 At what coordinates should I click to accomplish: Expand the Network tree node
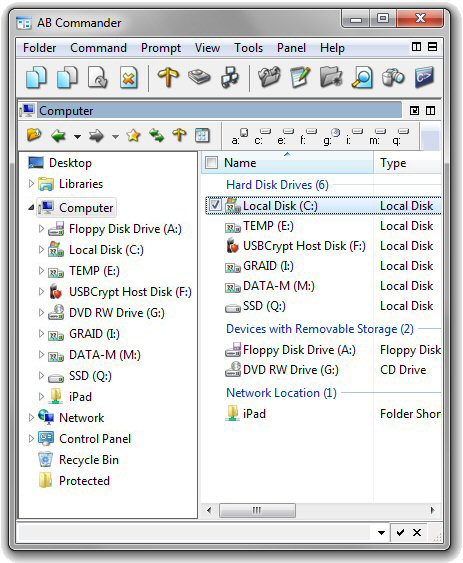[31, 417]
